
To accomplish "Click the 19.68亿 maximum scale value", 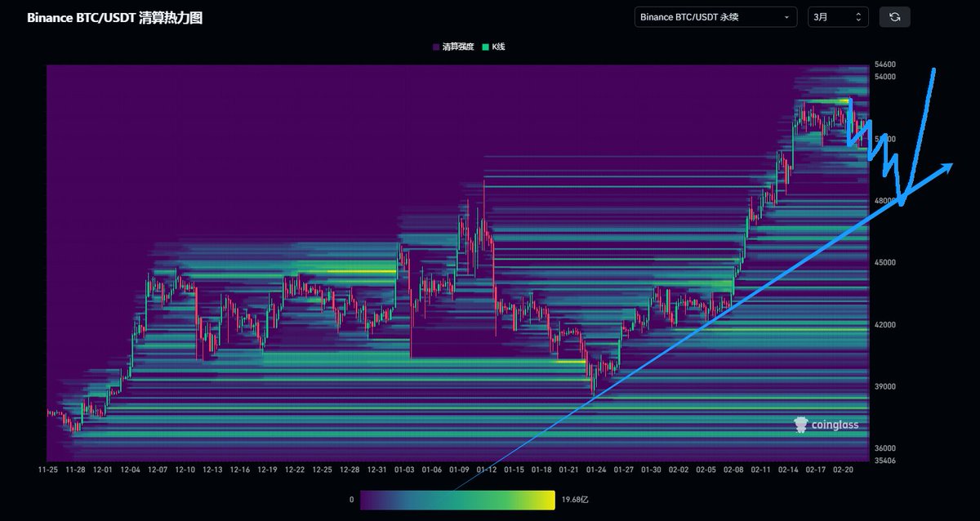I will click(576, 499).
